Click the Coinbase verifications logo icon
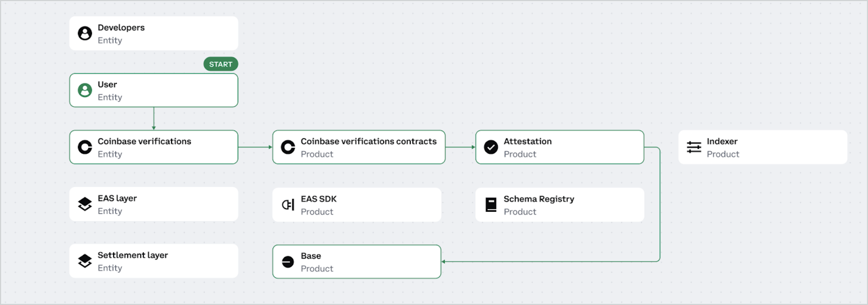868x305 pixels. point(85,147)
